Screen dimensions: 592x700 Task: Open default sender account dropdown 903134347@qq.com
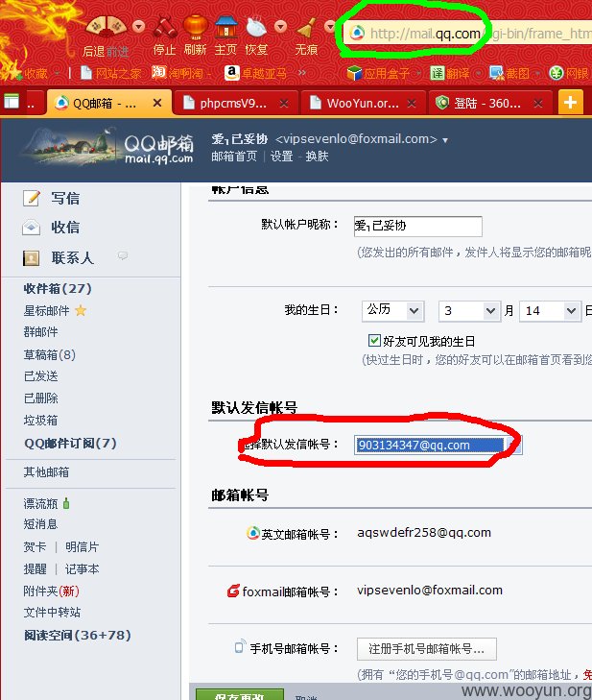[438, 446]
